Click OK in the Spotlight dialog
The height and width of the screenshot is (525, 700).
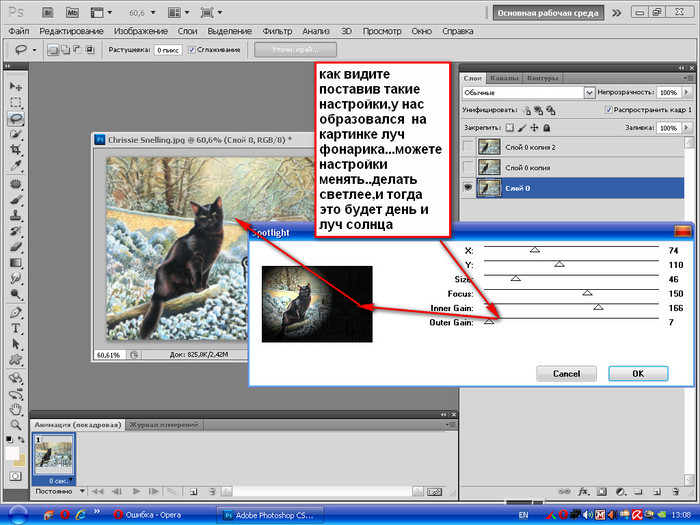tap(638, 374)
